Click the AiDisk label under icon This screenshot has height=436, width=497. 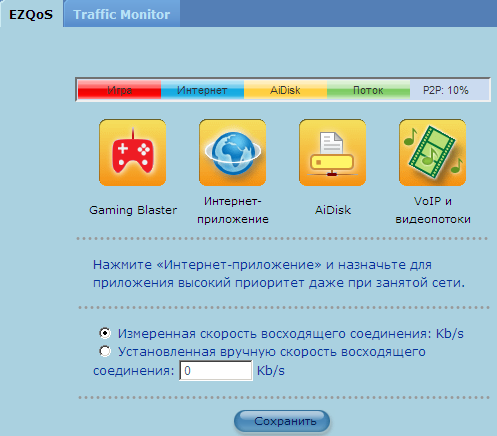pos(333,210)
